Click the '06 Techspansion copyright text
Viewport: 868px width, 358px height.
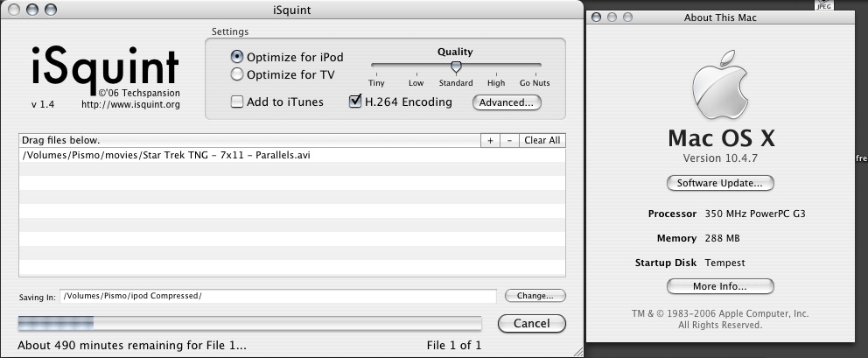[139, 93]
